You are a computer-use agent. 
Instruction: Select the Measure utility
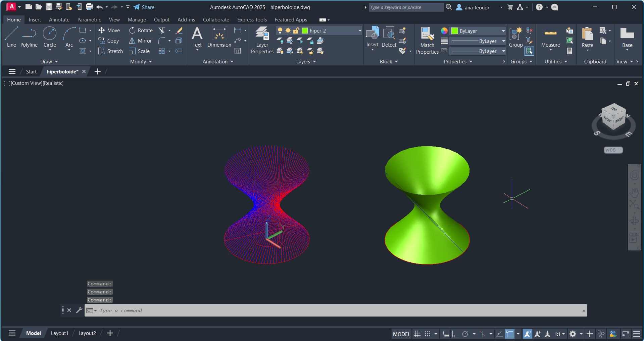(550, 38)
